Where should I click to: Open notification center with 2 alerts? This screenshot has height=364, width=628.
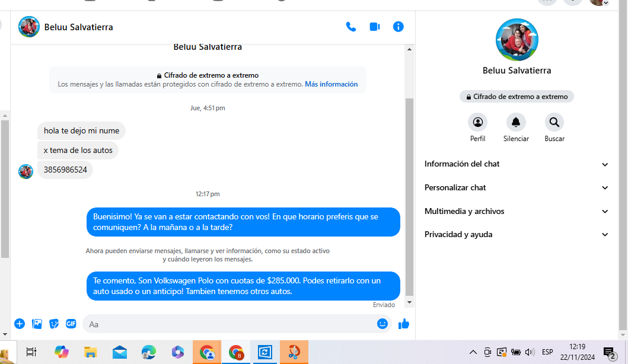pos(610,353)
